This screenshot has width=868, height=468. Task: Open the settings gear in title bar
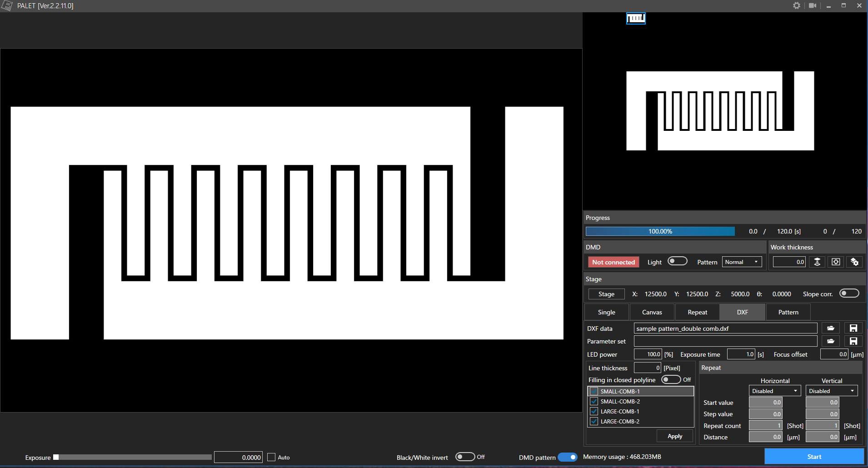click(x=796, y=5)
